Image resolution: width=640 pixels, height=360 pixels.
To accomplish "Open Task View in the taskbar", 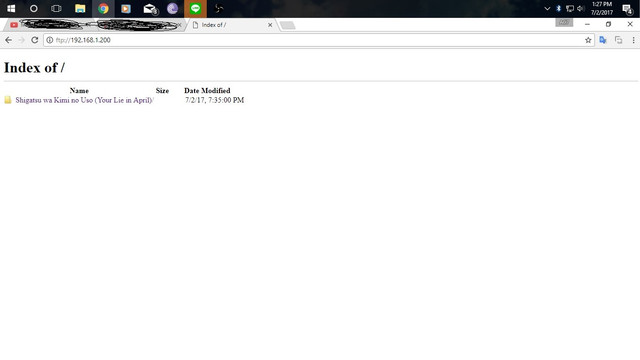I will [56, 9].
